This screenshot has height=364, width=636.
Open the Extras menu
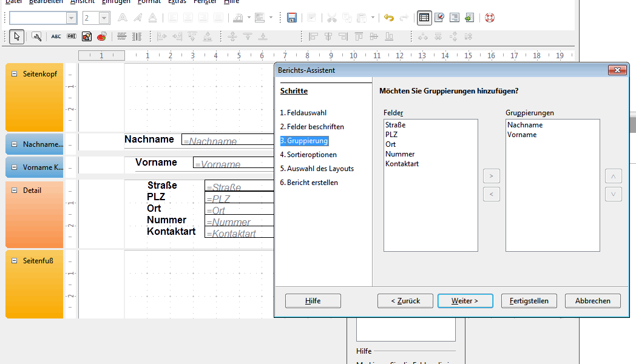pos(177,2)
